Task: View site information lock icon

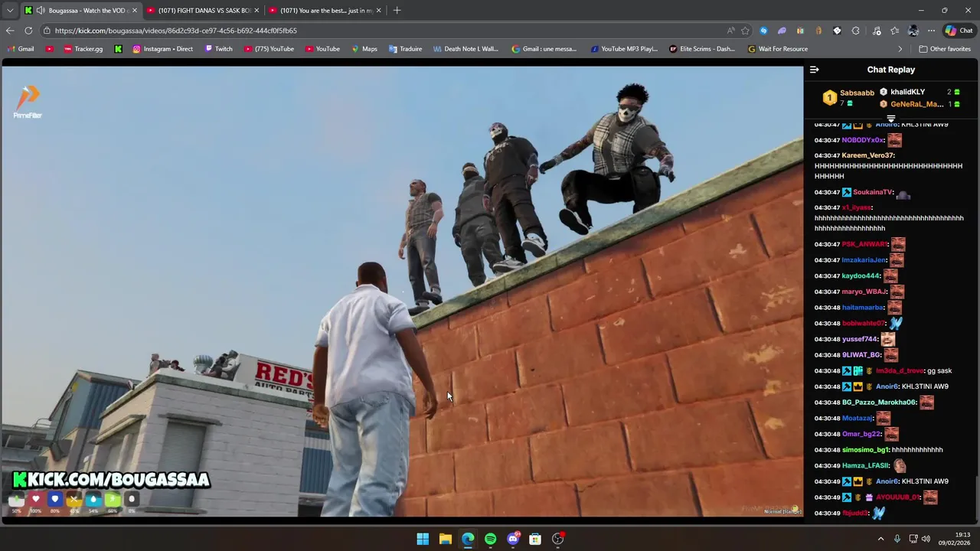Action: point(47,31)
